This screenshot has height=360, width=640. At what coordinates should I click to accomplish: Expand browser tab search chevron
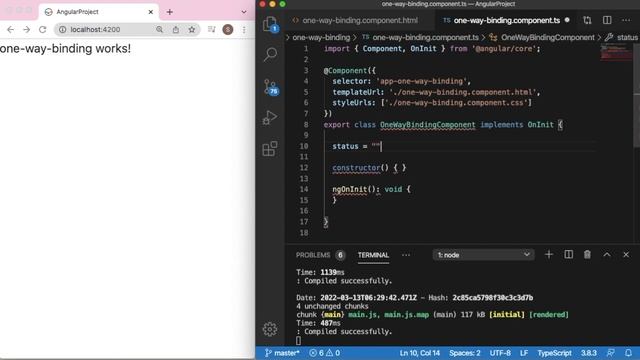tap(244, 12)
